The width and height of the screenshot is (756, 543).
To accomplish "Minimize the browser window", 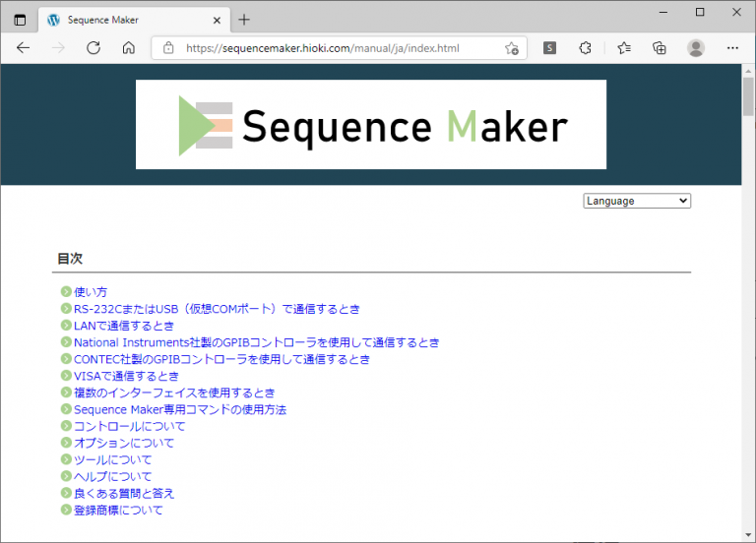I will click(663, 12).
